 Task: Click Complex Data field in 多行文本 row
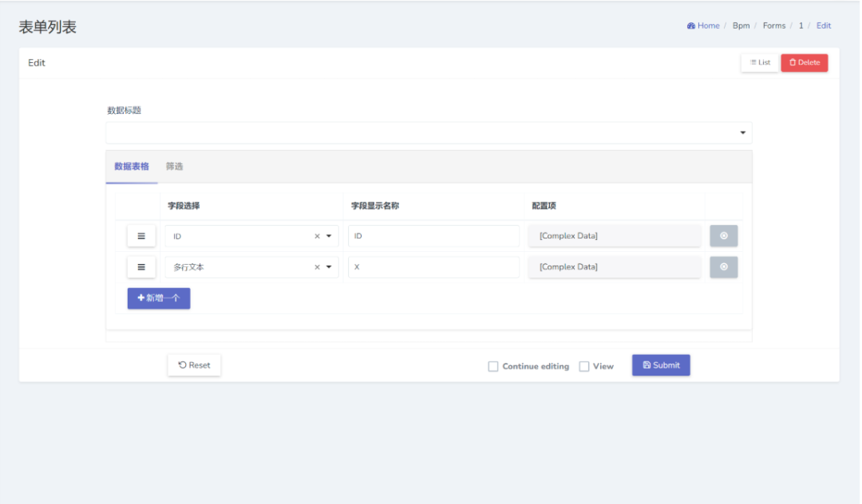(615, 267)
